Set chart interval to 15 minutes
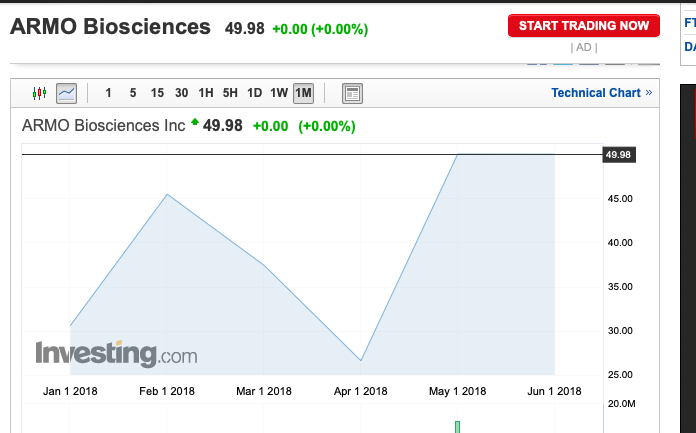The width and height of the screenshot is (696, 433). point(157,93)
